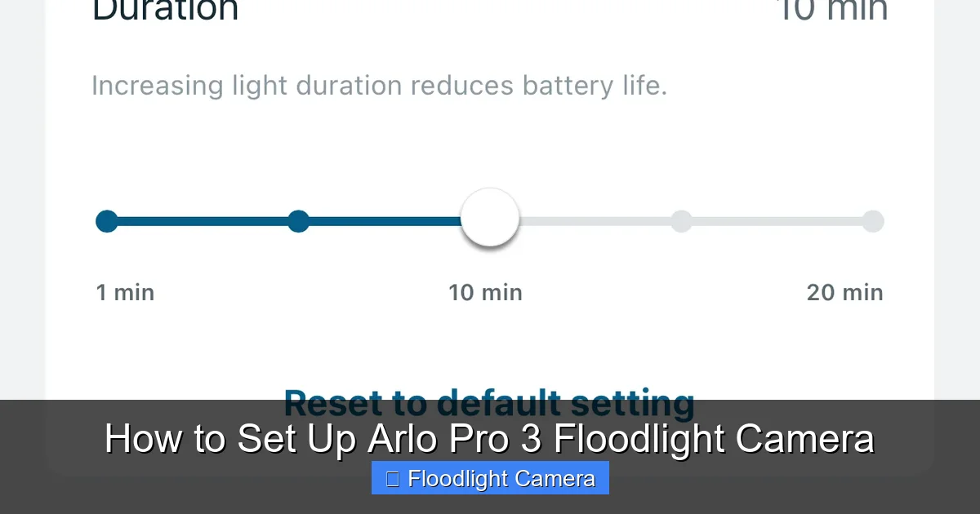Select the 5 min filled dot on slider
The image size is (980, 514).
point(298,221)
